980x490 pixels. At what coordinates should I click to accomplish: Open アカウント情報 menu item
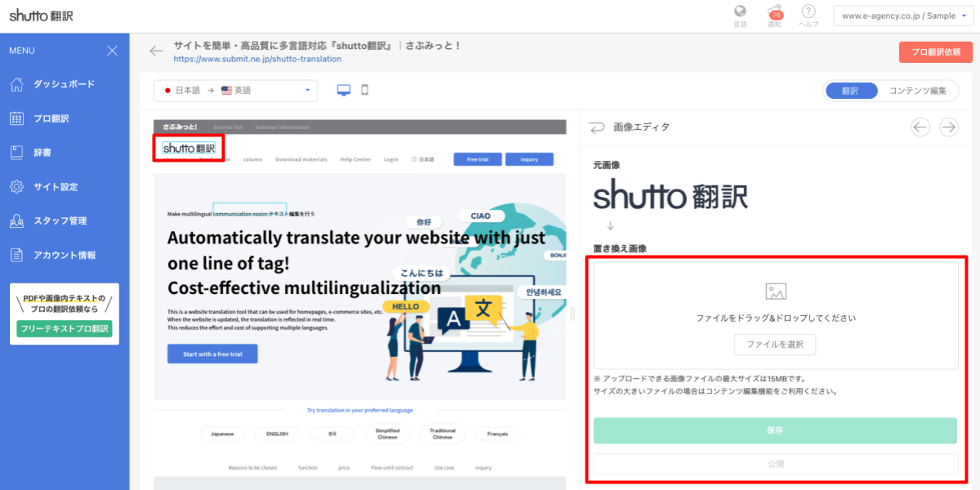point(65,255)
